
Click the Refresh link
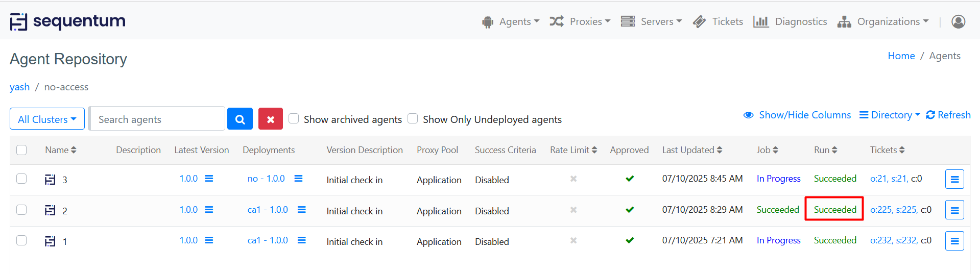[948, 115]
